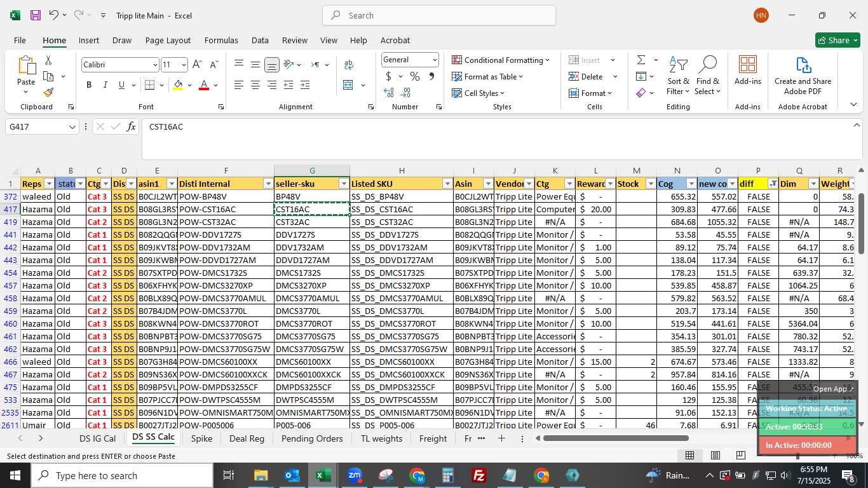This screenshot has height=488, width=868.
Task: Open the Pending Orders sheet tab
Action: pos(312,438)
